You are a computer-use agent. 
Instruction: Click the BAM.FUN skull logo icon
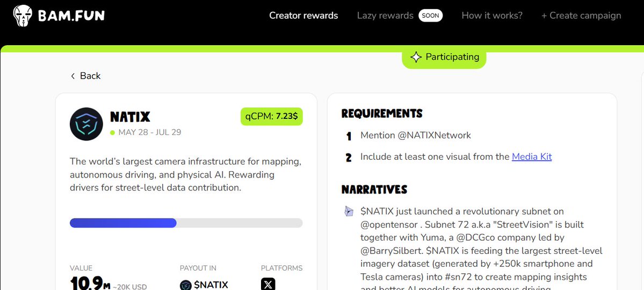[23, 16]
